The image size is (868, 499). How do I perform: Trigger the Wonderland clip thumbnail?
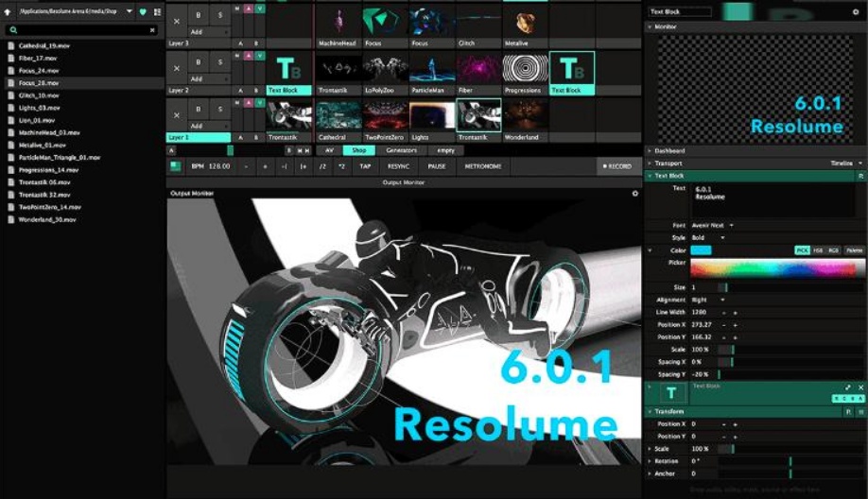525,115
